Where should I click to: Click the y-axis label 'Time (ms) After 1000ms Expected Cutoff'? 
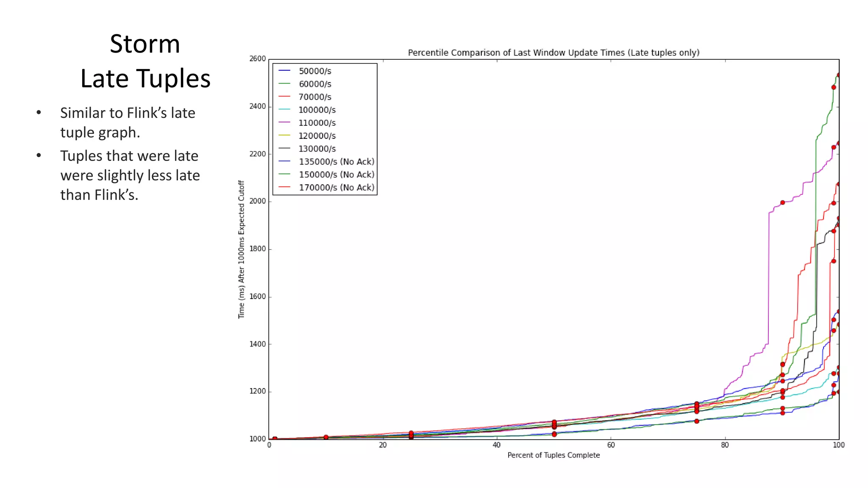(241, 249)
